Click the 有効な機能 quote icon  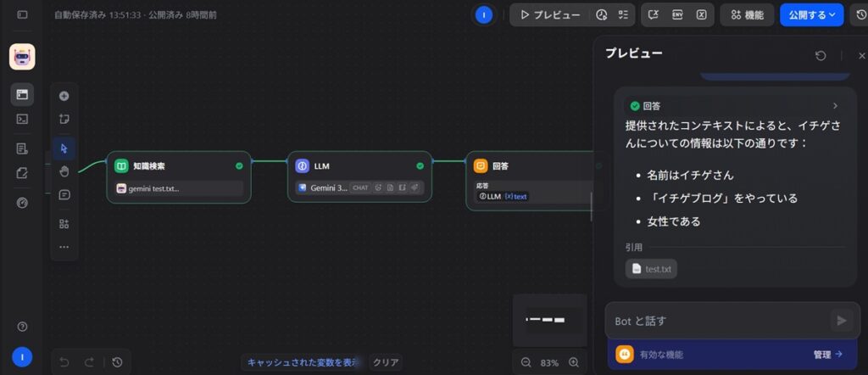coord(625,354)
